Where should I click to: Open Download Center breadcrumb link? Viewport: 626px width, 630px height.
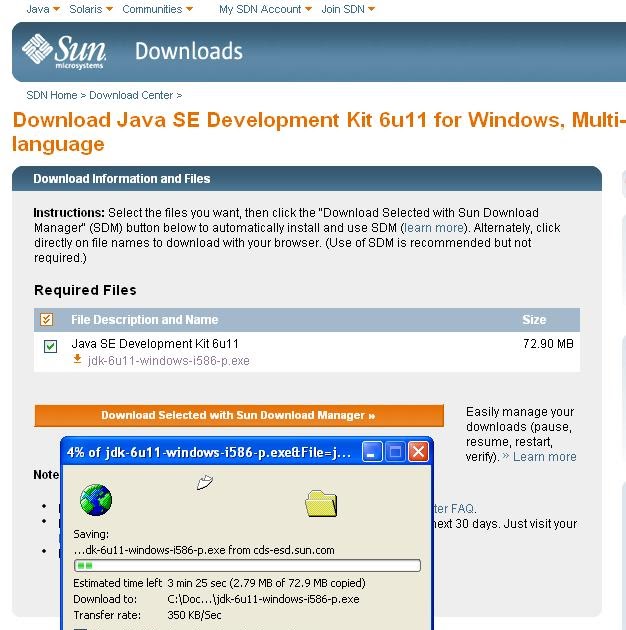tap(131, 95)
